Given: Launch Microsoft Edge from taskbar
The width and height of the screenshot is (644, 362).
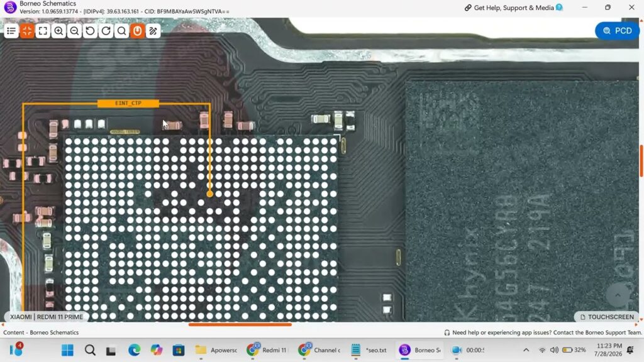Looking at the screenshot, I should [134, 350].
